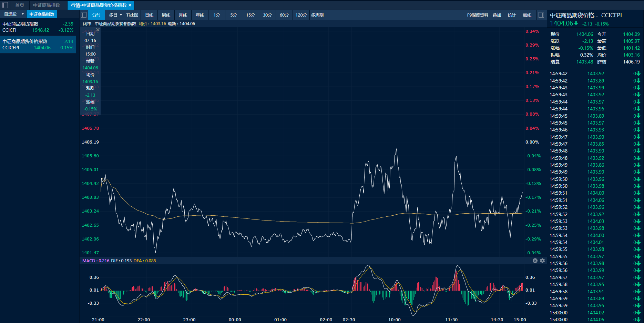Toggle the left sidebar panel icon

coord(5,5)
